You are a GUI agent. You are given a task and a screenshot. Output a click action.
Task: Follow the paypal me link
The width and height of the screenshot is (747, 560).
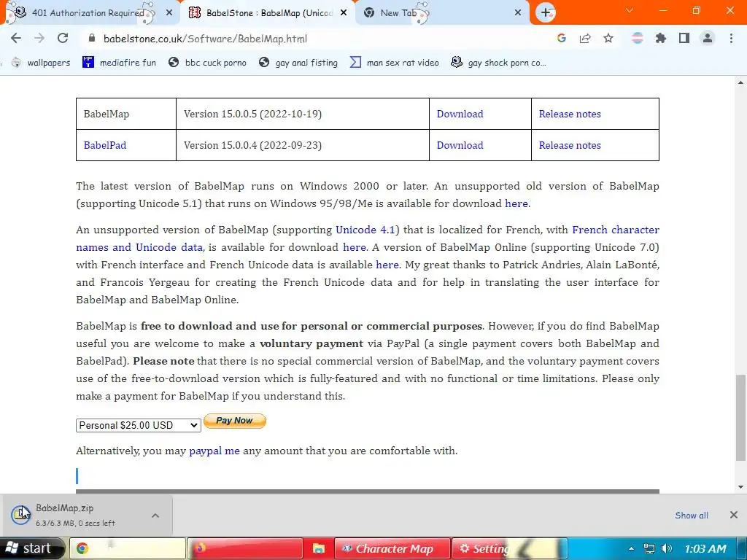pyautogui.click(x=214, y=451)
